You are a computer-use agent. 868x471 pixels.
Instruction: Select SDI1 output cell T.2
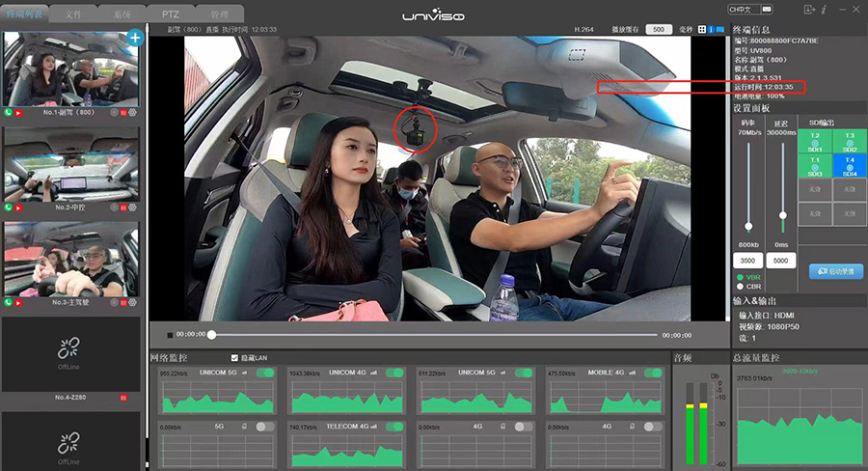(814, 142)
